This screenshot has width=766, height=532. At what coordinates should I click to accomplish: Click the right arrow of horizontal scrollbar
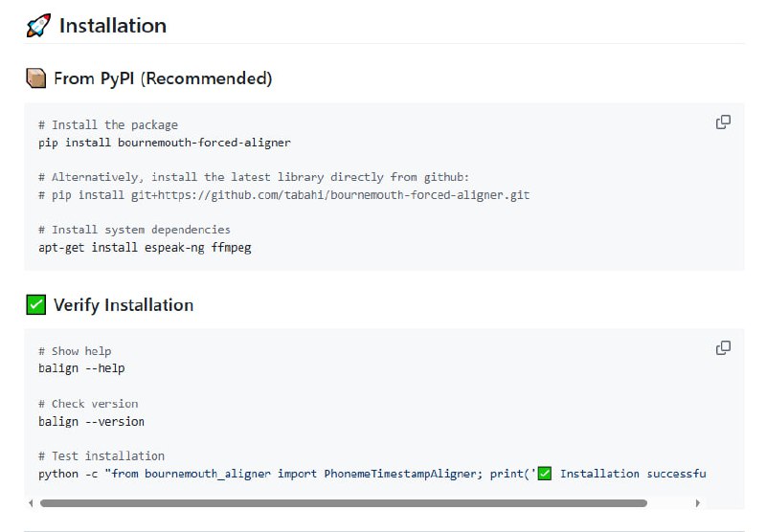[x=697, y=502]
